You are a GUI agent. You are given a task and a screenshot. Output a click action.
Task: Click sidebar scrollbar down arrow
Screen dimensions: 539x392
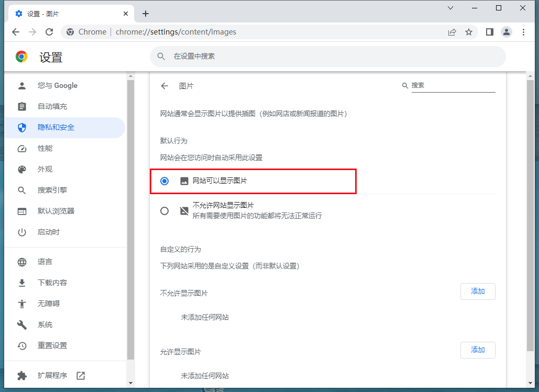pyautogui.click(x=130, y=383)
